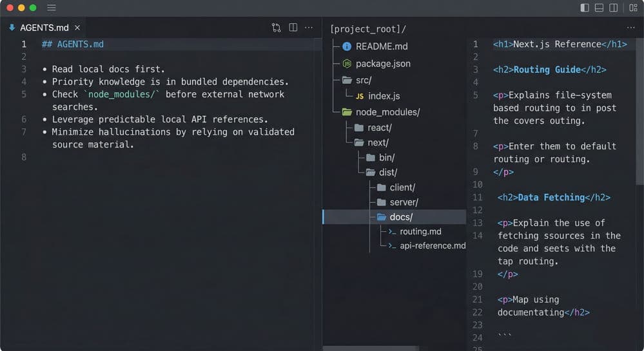The width and height of the screenshot is (644, 351).
Task: Click the green node icon beside package.json
Action: [x=347, y=64]
